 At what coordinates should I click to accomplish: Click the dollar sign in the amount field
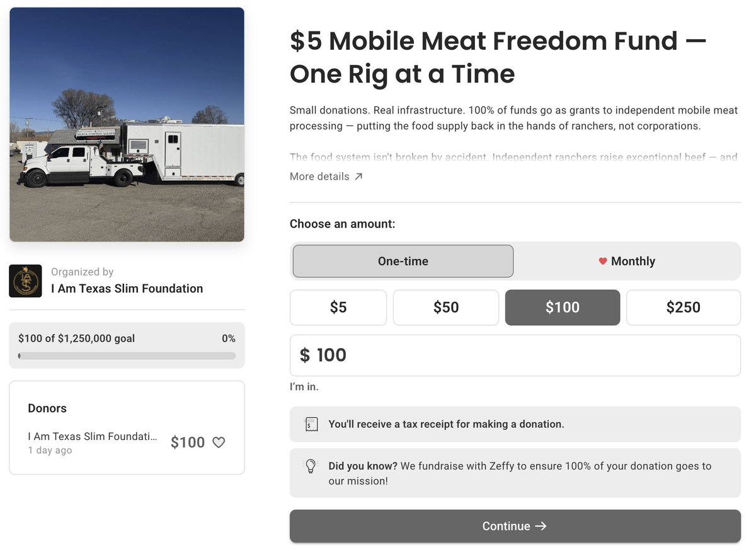coord(305,355)
